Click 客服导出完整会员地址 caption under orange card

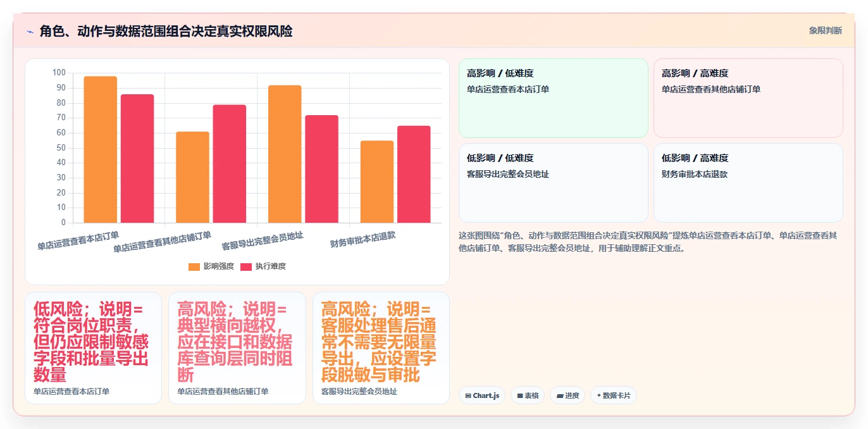(x=359, y=392)
